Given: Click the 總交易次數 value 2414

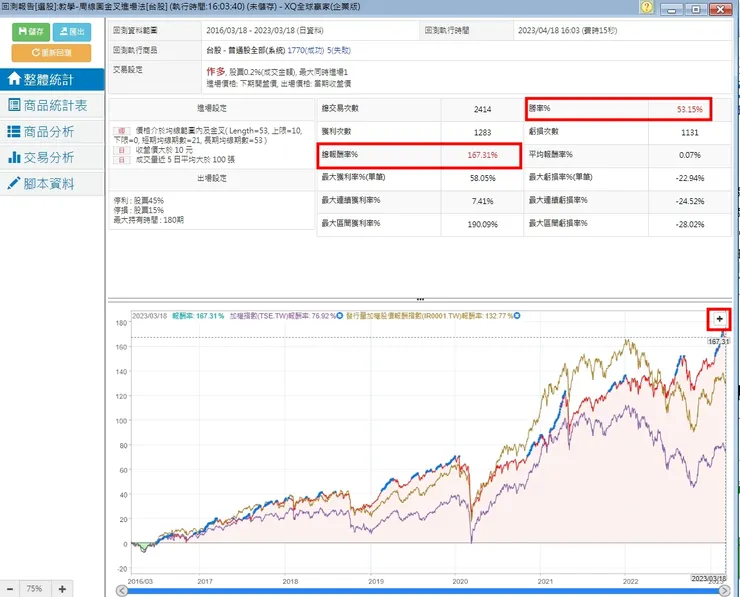Looking at the screenshot, I should tap(482, 109).
